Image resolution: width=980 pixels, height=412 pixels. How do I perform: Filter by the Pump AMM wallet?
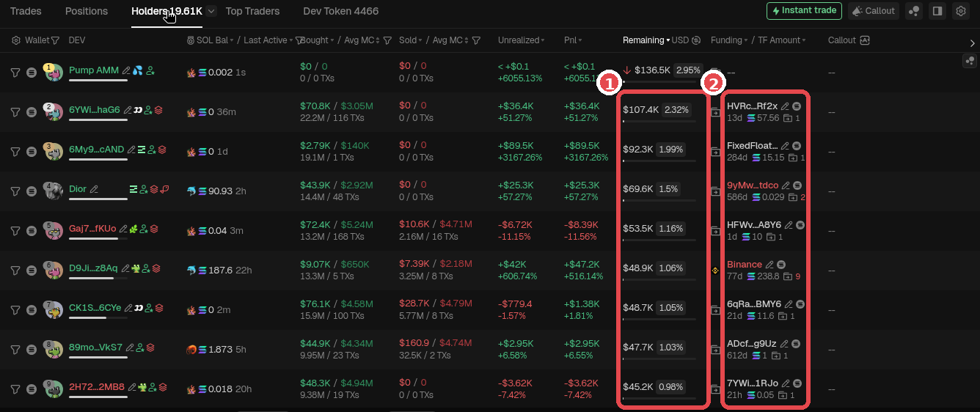15,72
